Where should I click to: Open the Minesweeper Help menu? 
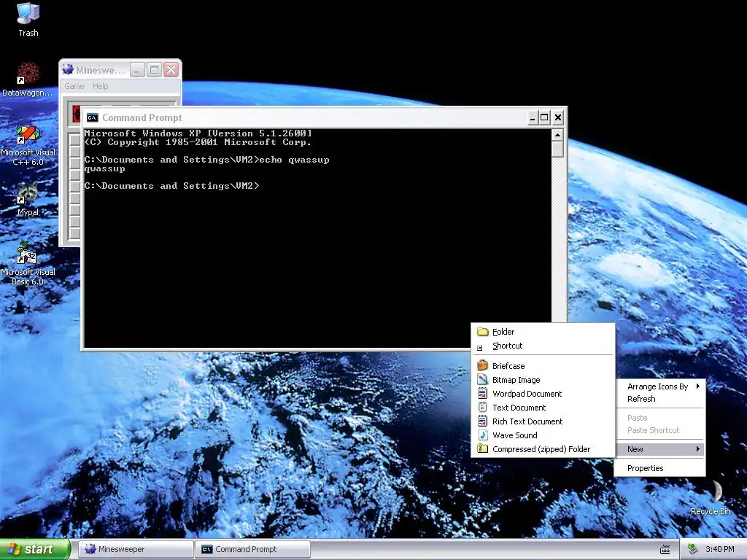point(100,86)
